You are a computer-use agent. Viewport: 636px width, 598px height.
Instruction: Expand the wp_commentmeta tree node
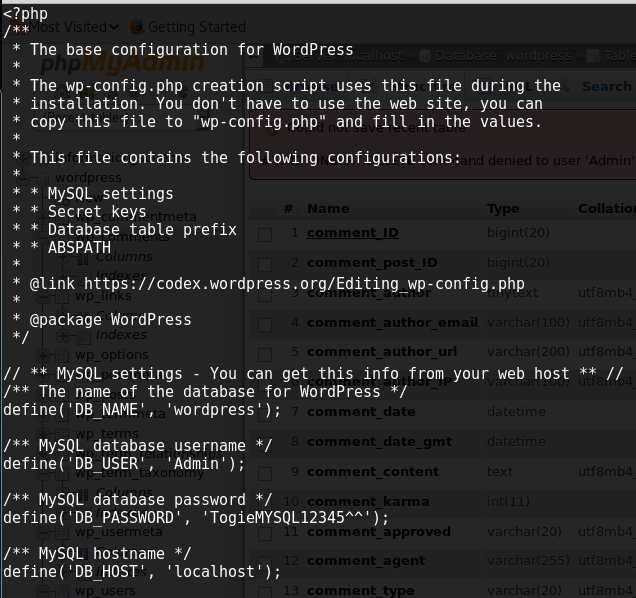coord(43,217)
